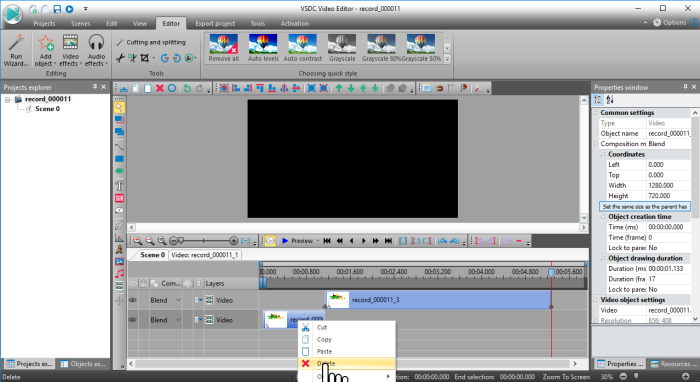Screen dimensions: 700x382
Task: Switch to the Video: record_000011_1 timeline tab
Action: click(x=205, y=255)
